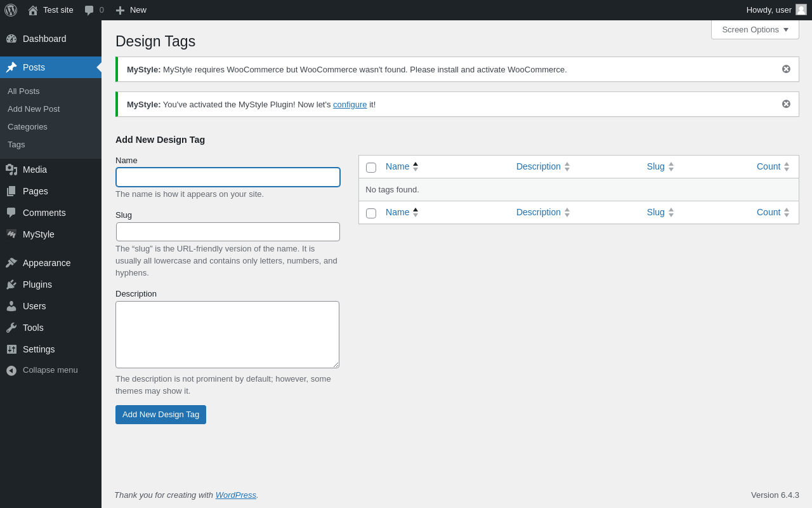This screenshot has width=812, height=508.
Task: Go to the Appearance menu
Action: point(46,263)
